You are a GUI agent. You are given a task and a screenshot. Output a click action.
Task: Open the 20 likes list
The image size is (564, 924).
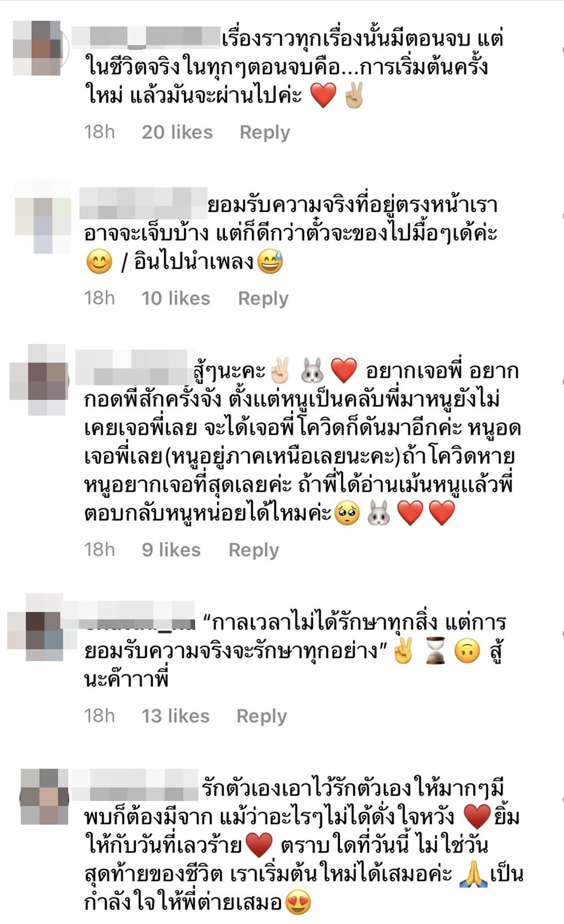[177, 132]
